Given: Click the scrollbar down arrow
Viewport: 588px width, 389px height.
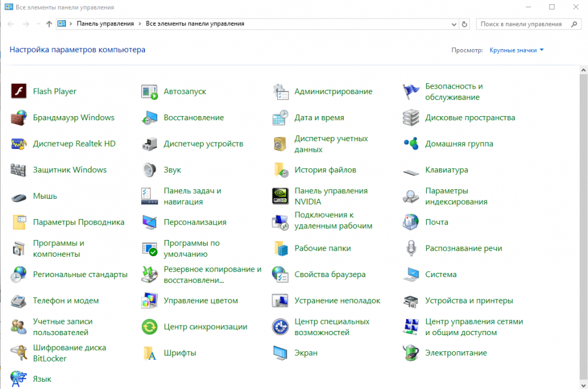Looking at the screenshot, I should (x=583, y=385).
